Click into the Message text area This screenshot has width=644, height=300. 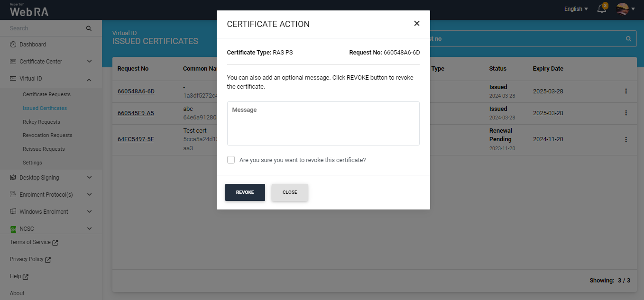click(323, 123)
